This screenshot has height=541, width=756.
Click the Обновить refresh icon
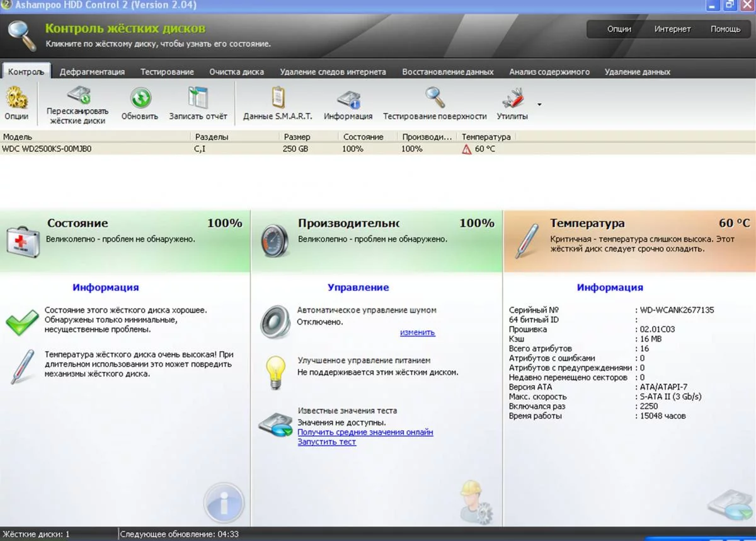tap(140, 98)
